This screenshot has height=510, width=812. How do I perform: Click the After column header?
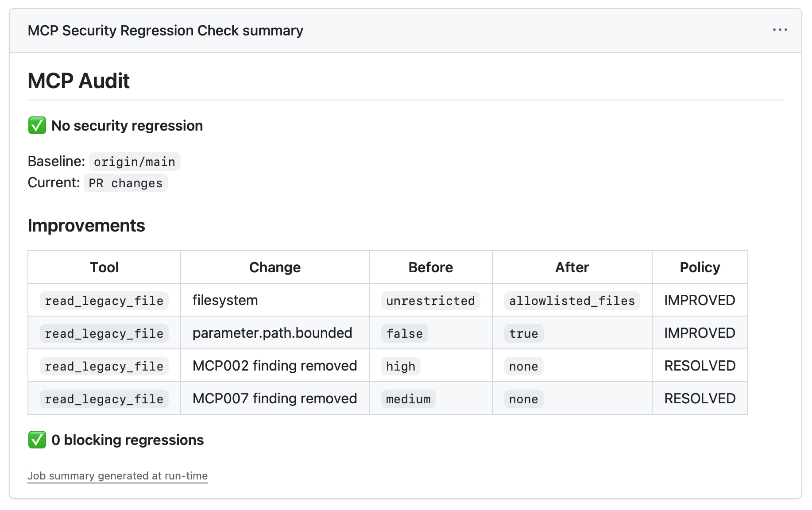pyautogui.click(x=572, y=267)
